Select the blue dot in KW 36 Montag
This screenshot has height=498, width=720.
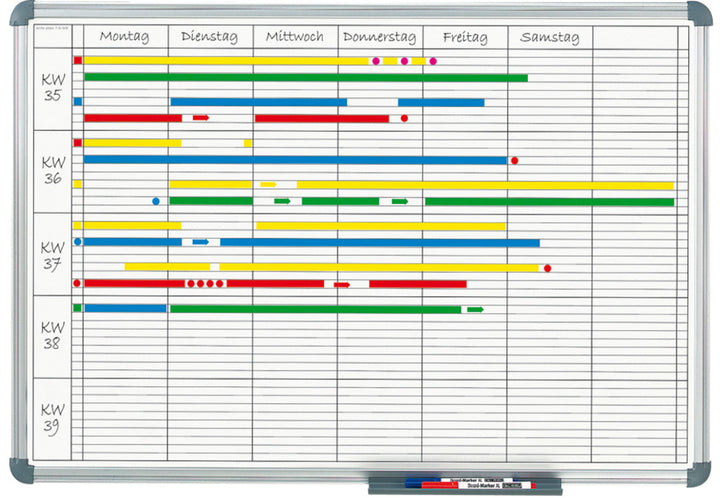coord(156,201)
